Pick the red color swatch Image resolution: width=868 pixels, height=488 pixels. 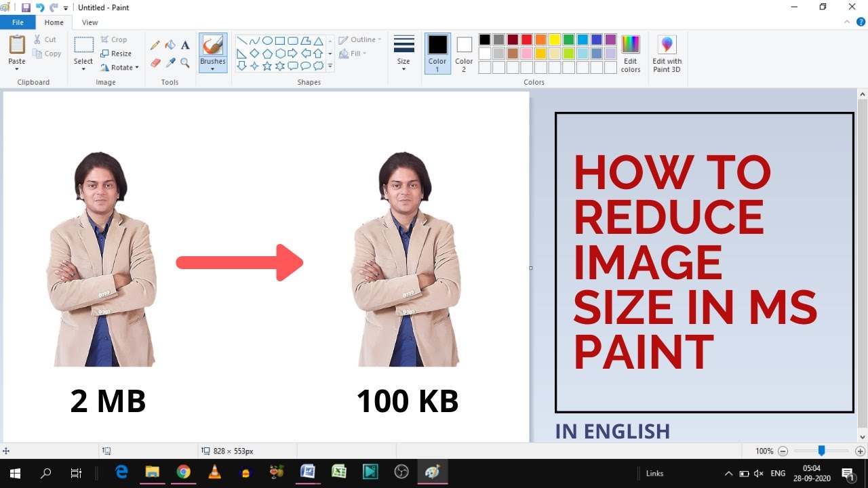pyautogui.click(x=526, y=40)
